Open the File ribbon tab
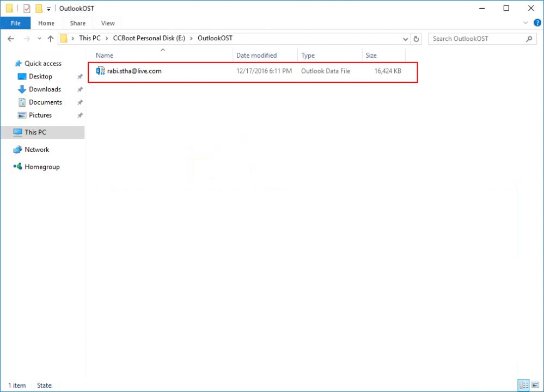 (16, 23)
